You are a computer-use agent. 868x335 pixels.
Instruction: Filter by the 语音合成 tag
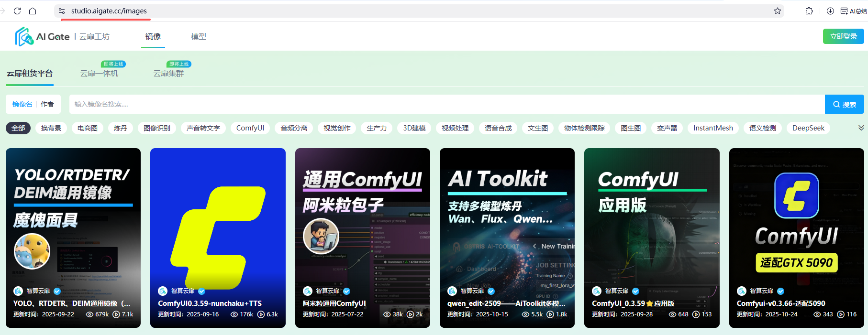(498, 128)
